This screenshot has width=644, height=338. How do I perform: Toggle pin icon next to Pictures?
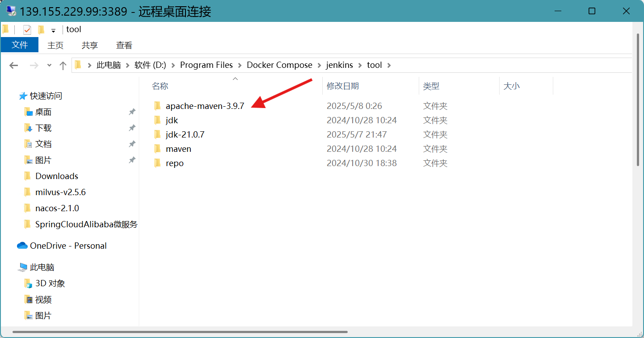[x=132, y=160]
